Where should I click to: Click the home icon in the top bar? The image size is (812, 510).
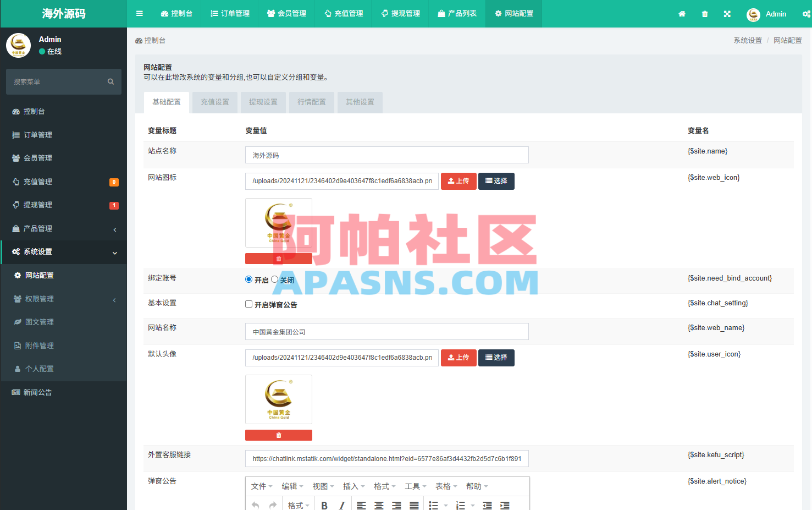682,13
